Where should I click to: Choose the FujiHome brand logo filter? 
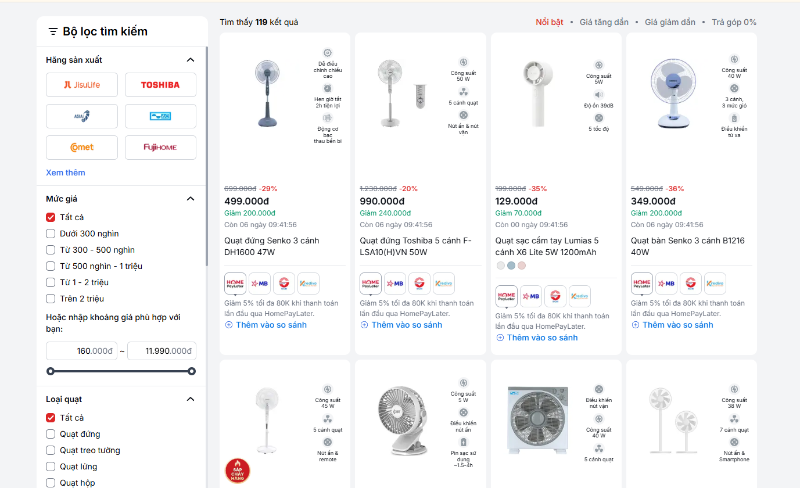[x=160, y=147]
